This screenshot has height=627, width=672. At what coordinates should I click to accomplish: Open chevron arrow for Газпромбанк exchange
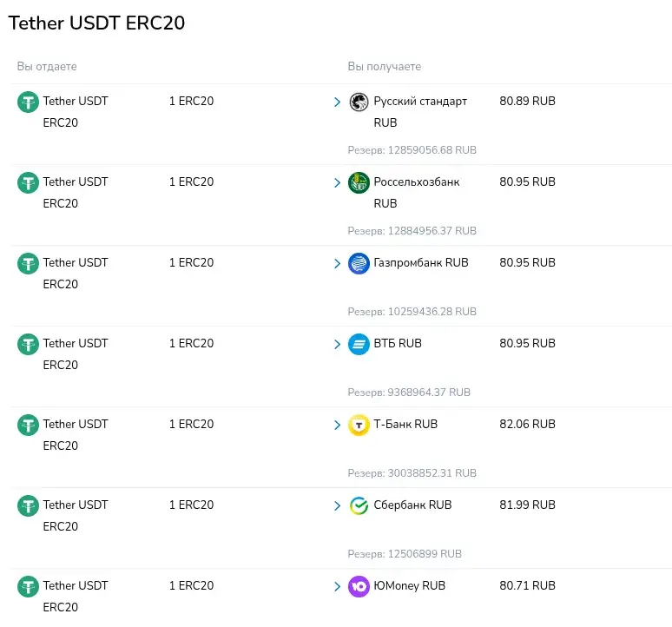(337, 263)
